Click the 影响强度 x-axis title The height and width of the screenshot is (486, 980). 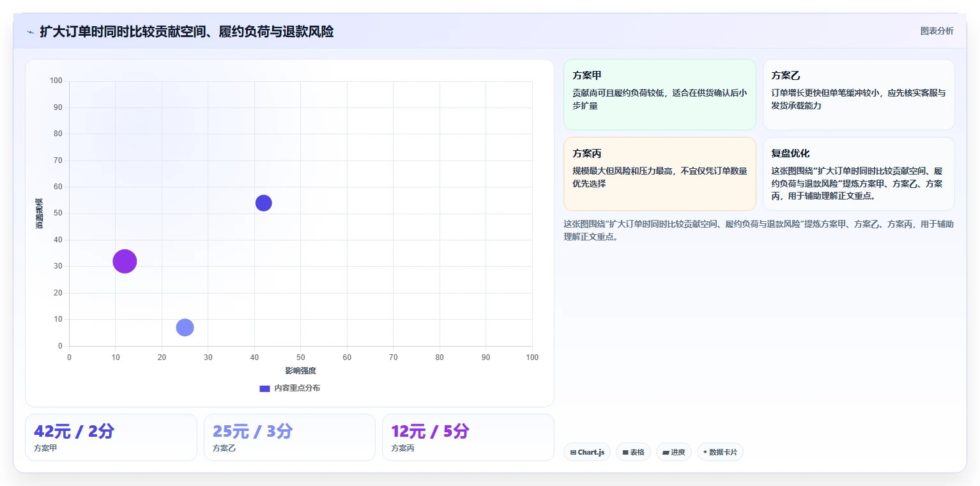pos(301,371)
